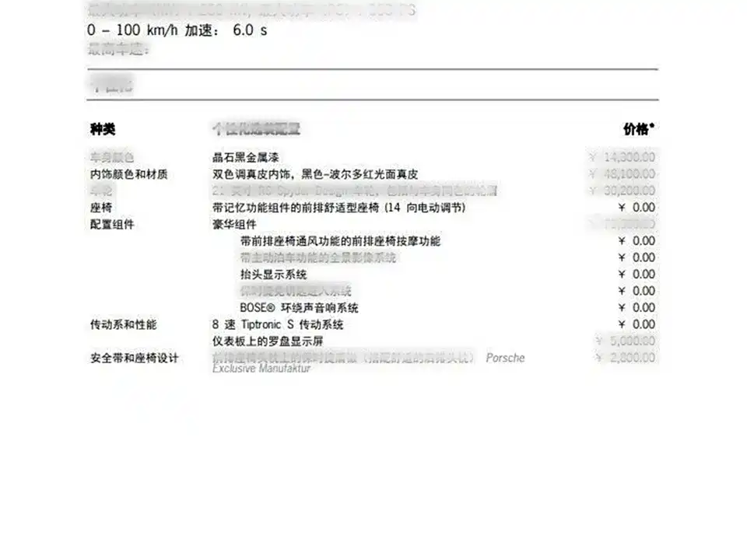Select the 8 速 Tiptronic S entry
The image size is (747, 560).
pyautogui.click(x=278, y=324)
